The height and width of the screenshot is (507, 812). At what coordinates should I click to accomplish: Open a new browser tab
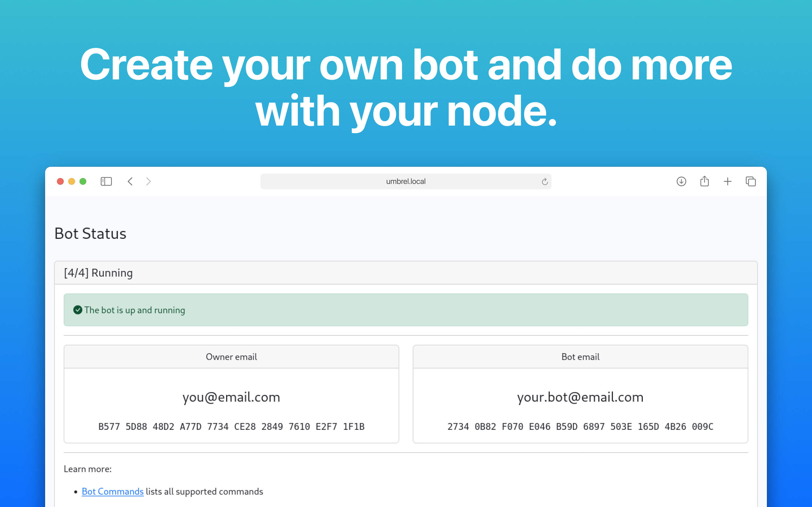[727, 181]
